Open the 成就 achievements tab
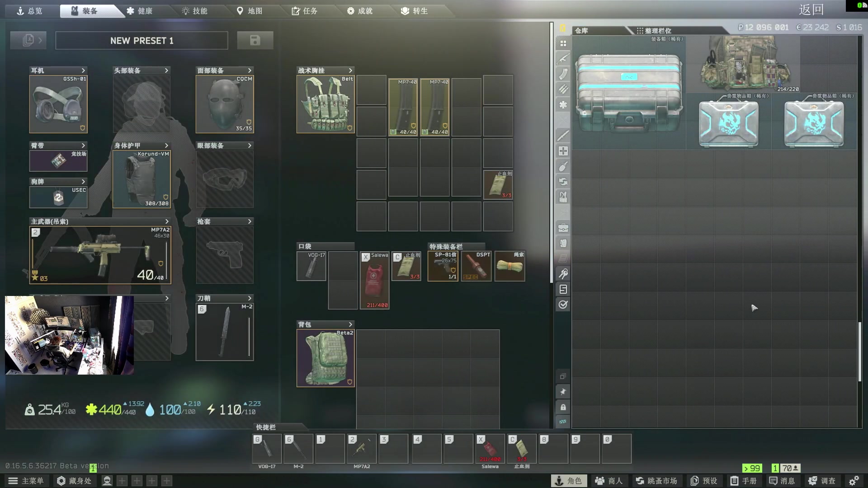The height and width of the screenshot is (488, 868). tap(360, 11)
